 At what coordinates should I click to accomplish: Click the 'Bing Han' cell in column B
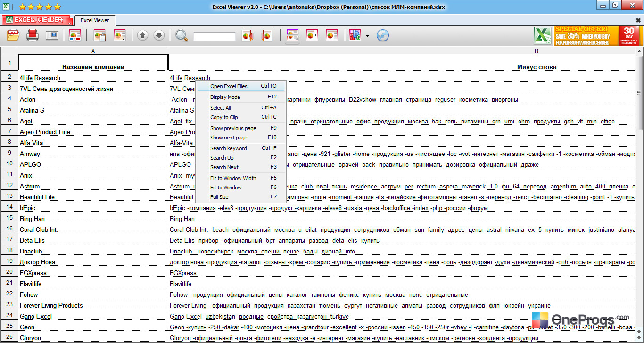pyautogui.click(x=402, y=218)
